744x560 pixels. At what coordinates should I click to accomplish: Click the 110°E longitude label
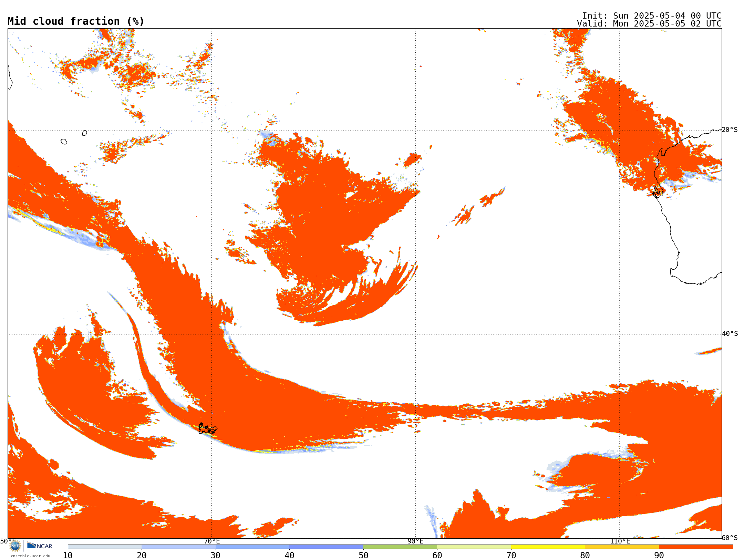[620, 541]
